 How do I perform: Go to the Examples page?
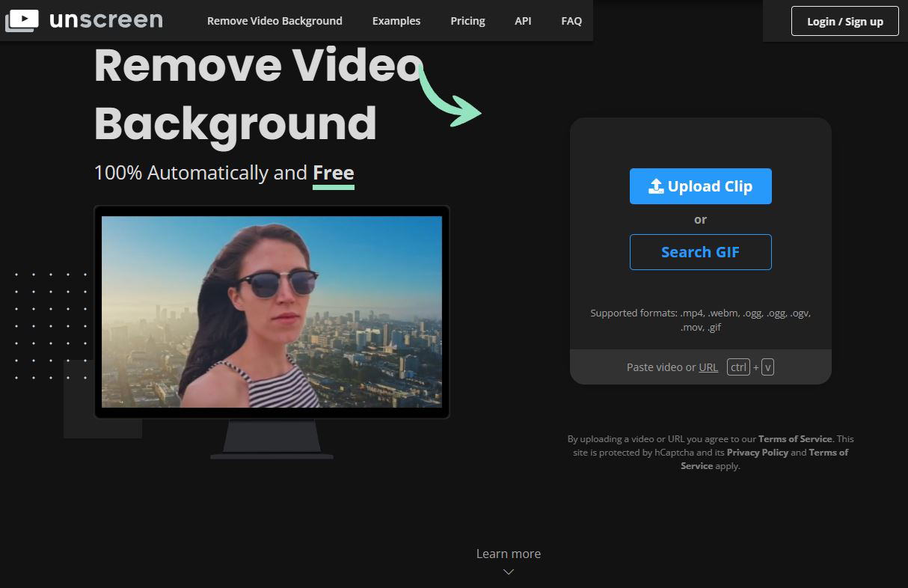396,21
